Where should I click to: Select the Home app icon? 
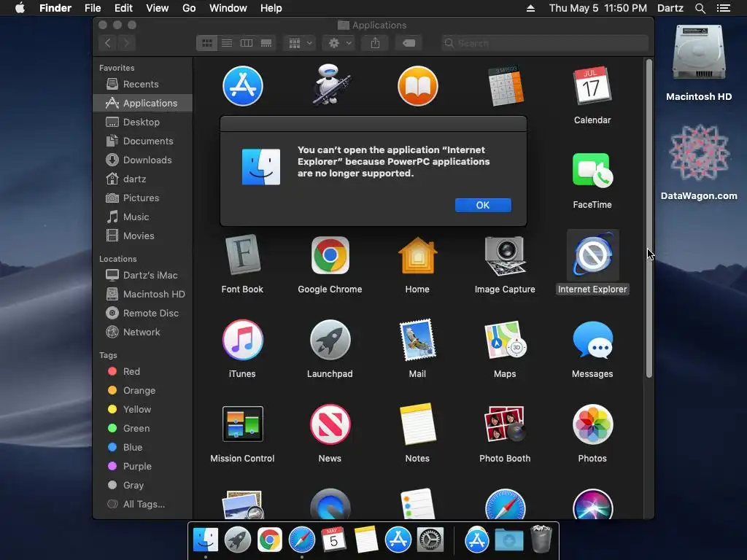pyautogui.click(x=418, y=255)
